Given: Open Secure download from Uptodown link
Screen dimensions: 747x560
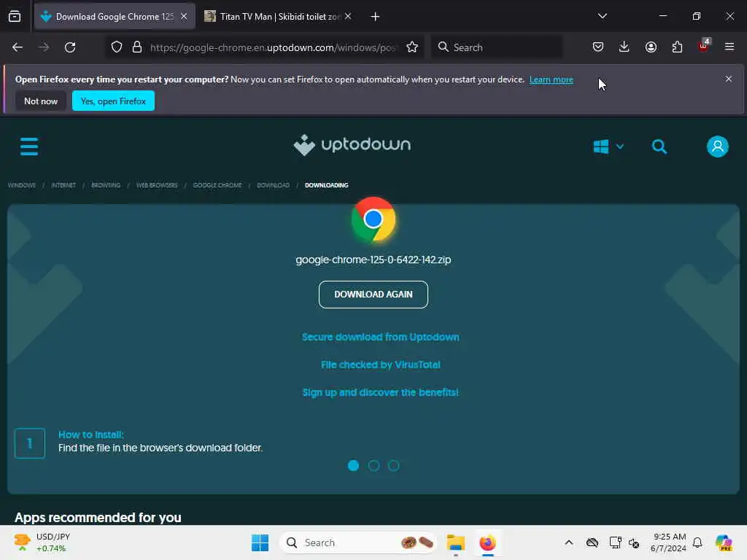Looking at the screenshot, I should tap(381, 337).
